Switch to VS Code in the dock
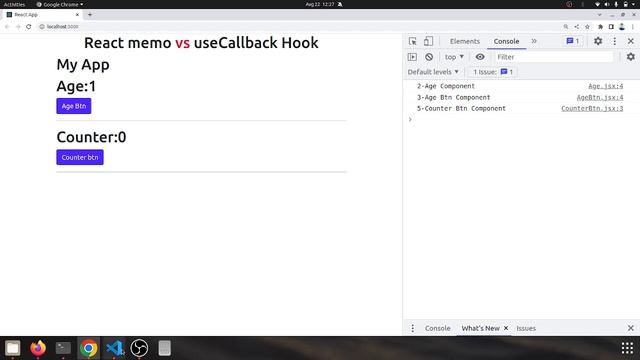 click(115, 348)
